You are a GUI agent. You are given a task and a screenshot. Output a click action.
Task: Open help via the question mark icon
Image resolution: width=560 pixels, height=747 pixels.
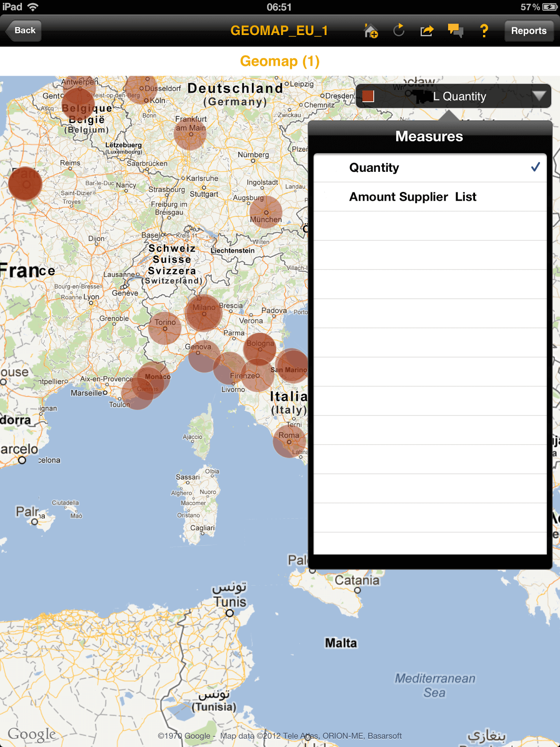coord(484,31)
